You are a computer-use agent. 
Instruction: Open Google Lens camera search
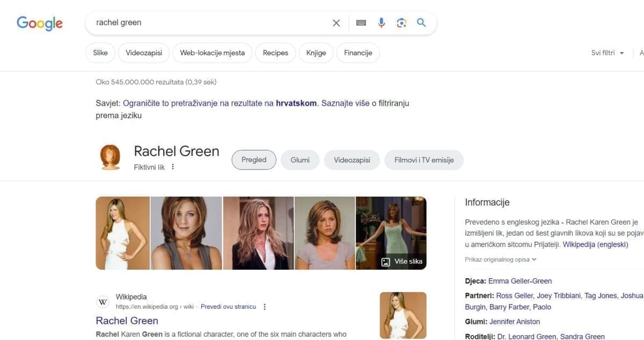401,23
